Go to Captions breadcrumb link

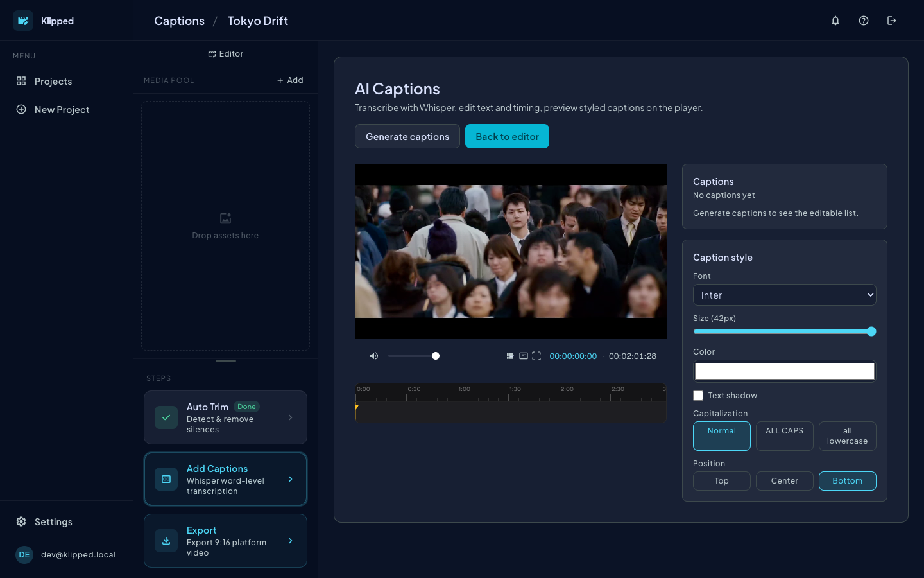click(179, 21)
